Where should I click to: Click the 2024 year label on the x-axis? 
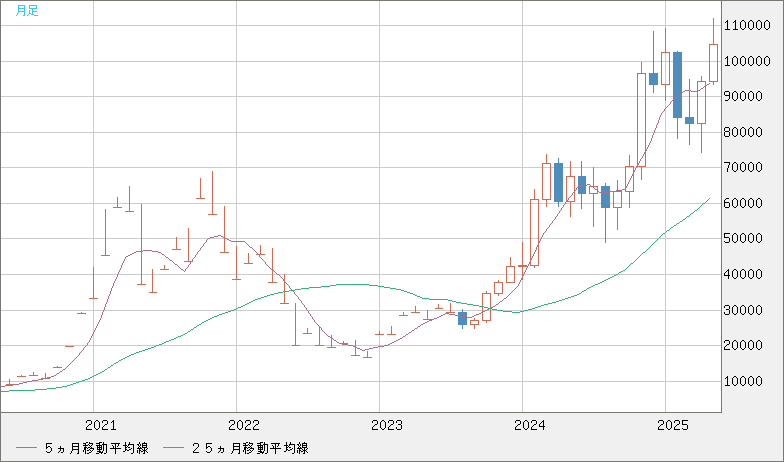(x=530, y=426)
